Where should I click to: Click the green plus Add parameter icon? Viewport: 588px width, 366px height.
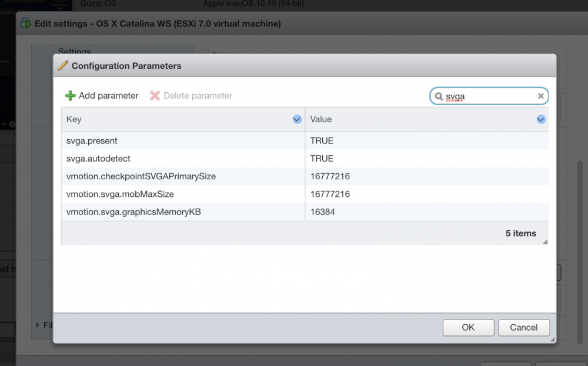point(70,96)
